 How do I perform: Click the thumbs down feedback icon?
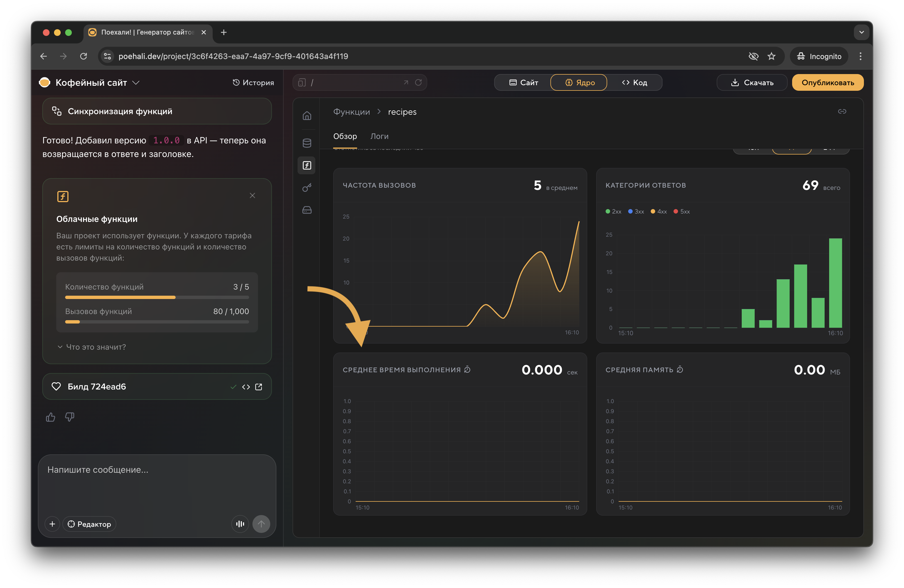(70, 417)
